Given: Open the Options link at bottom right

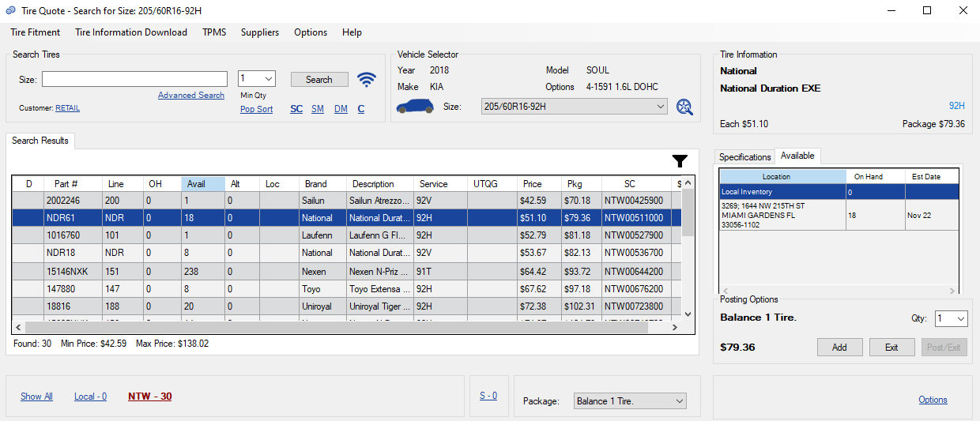Looking at the screenshot, I should 933,400.
